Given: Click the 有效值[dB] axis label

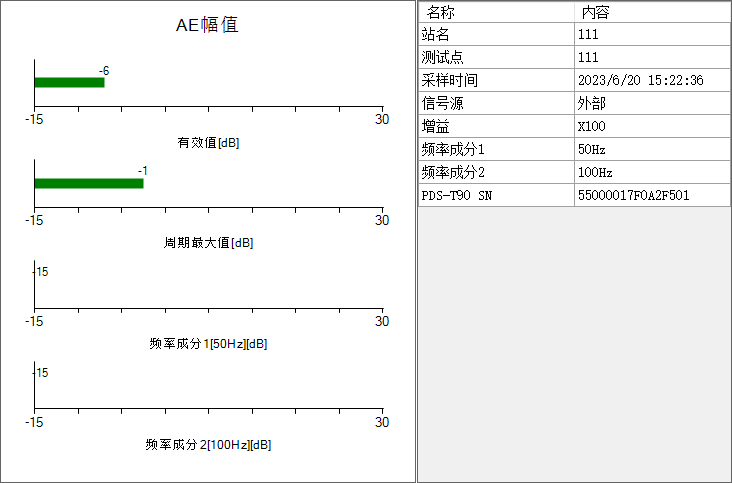Looking at the screenshot, I should tap(208, 142).
